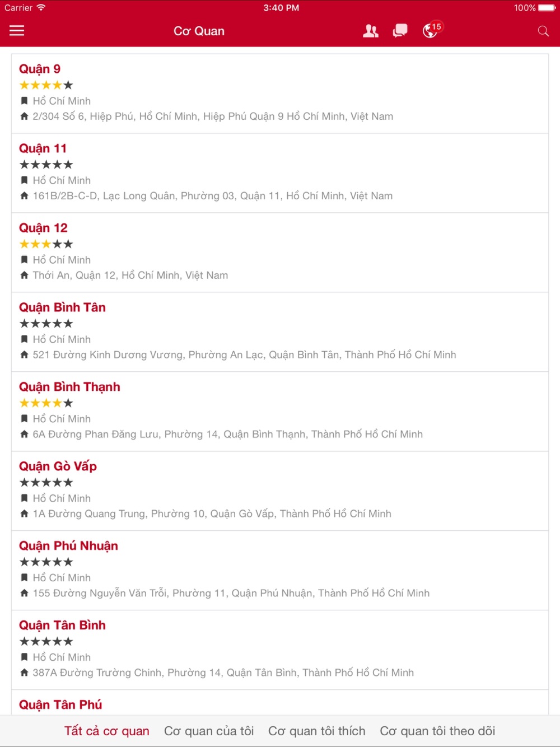The height and width of the screenshot is (747, 560).
Task: Open globe notifications with 15 badge
Action: click(432, 30)
